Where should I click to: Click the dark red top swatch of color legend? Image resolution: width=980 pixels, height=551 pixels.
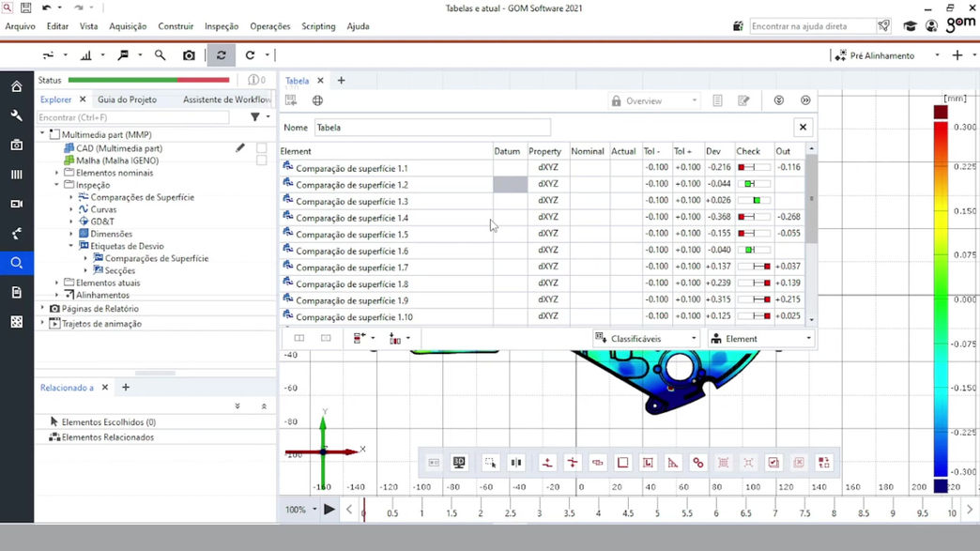coord(941,112)
